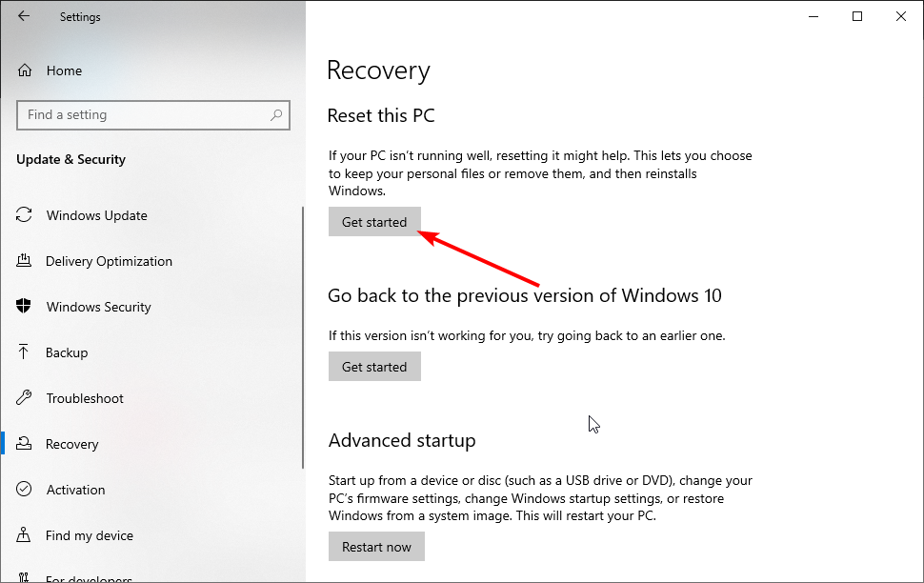Image resolution: width=924 pixels, height=583 pixels.
Task: Go back using the back arrow
Action: (24, 16)
